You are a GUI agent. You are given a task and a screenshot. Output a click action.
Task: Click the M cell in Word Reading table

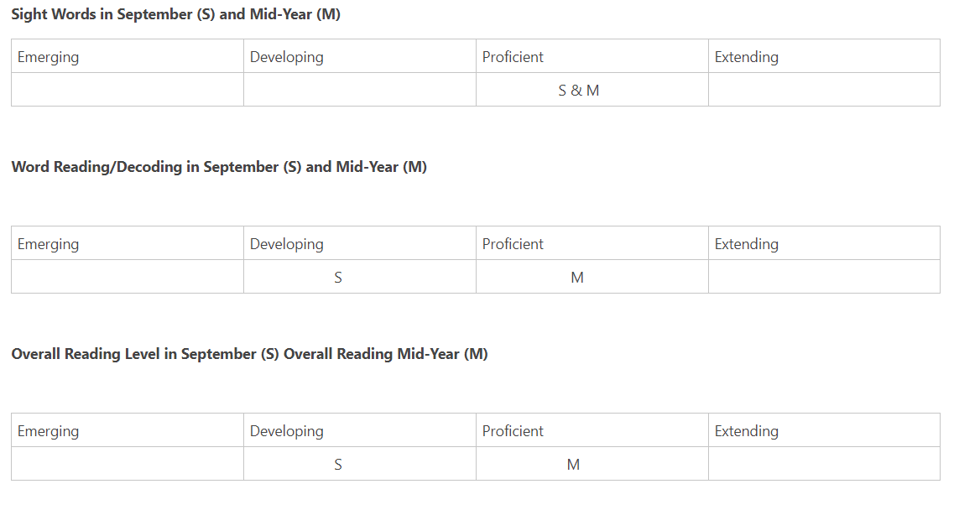click(x=592, y=277)
